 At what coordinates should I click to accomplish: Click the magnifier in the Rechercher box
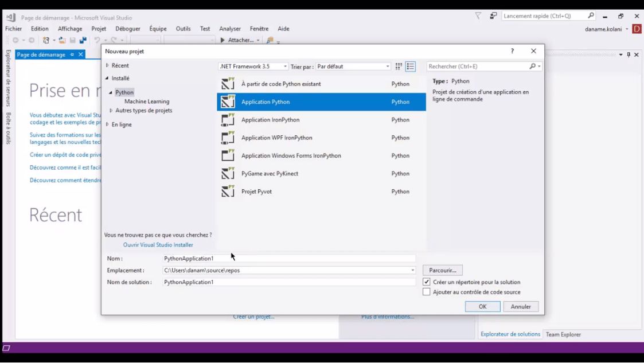coord(532,67)
